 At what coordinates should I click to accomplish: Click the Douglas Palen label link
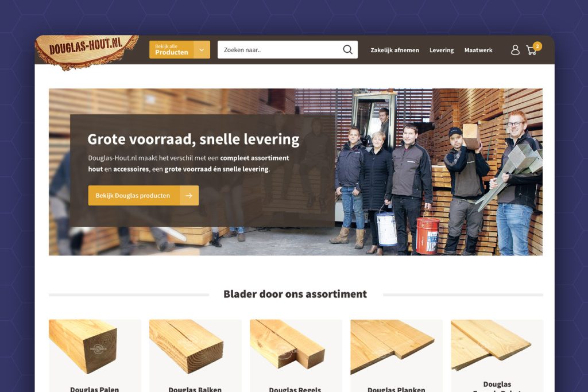95,389
